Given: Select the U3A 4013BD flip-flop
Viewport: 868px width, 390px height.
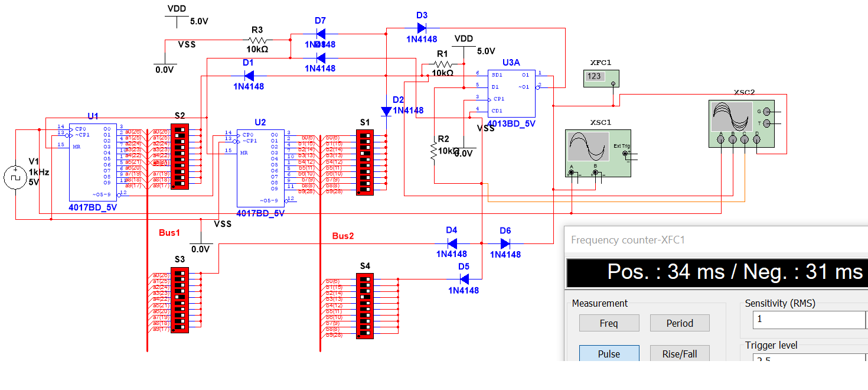Looking at the screenshot, I should click(511, 93).
